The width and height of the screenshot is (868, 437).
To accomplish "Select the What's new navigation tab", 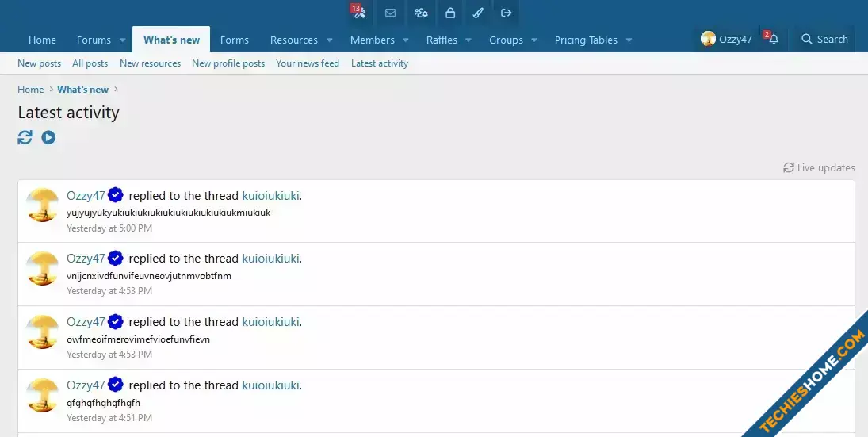I will click(x=171, y=40).
